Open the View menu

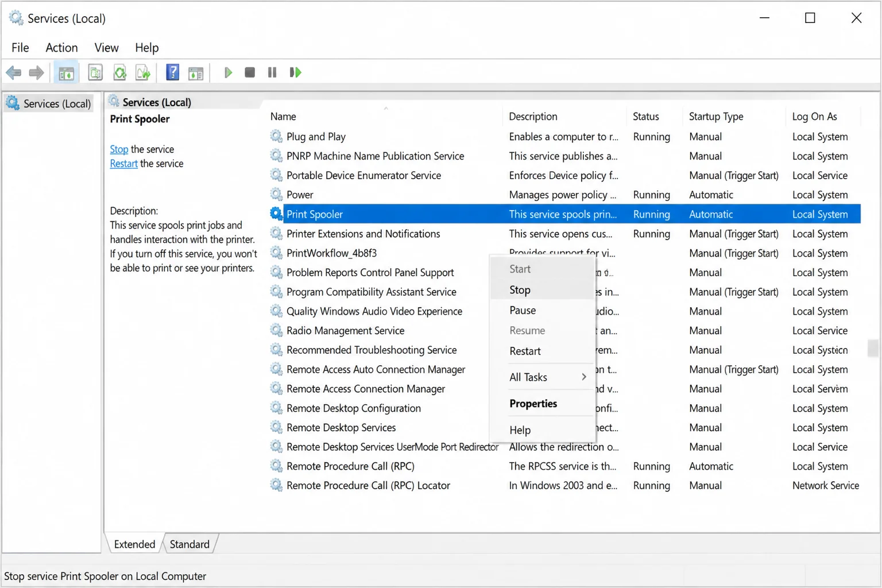[106, 48]
